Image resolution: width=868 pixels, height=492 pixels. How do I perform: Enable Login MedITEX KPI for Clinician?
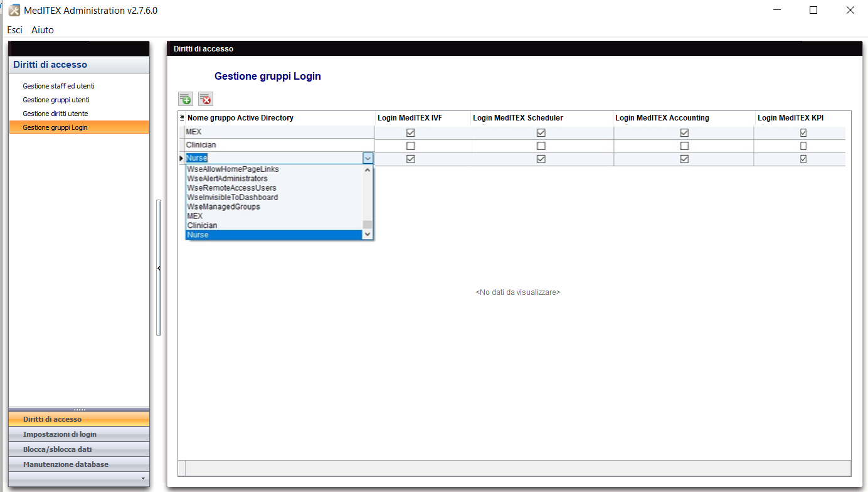(x=803, y=146)
